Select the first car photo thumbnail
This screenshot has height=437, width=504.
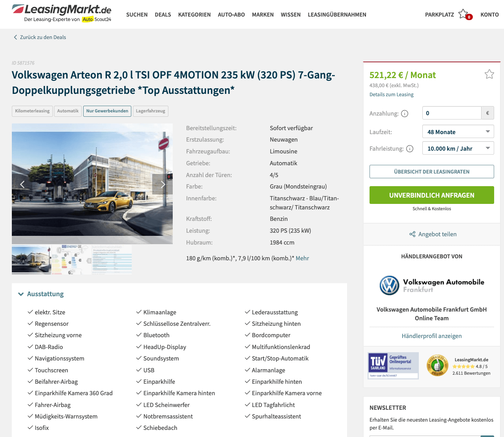click(32, 260)
